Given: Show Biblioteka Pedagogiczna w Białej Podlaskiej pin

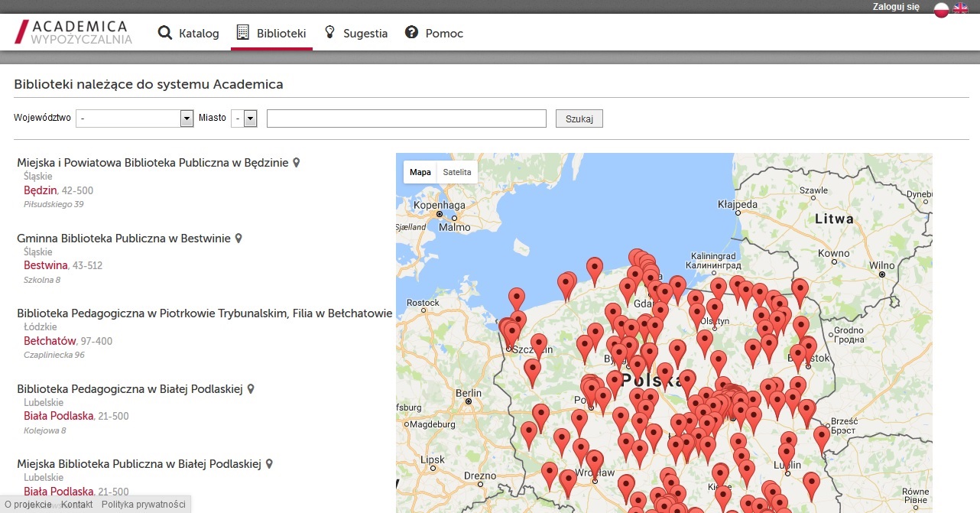Looking at the screenshot, I should tap(251, 389).
